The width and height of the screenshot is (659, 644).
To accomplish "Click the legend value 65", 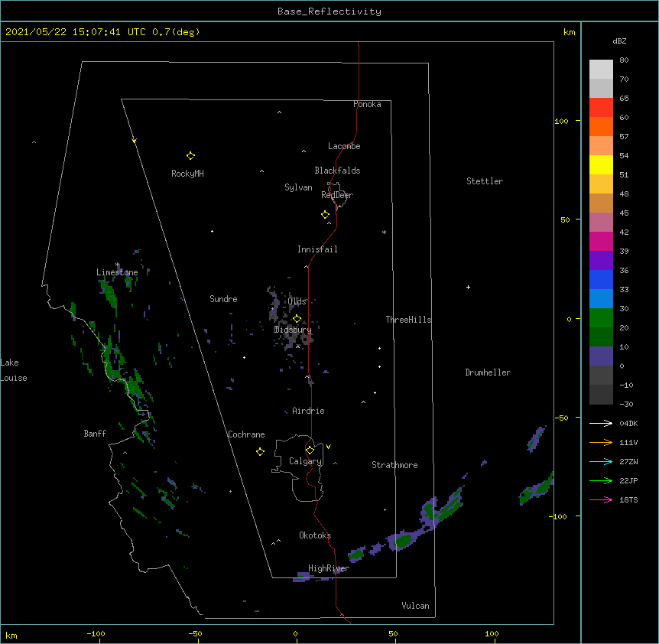I will point(624,98).
